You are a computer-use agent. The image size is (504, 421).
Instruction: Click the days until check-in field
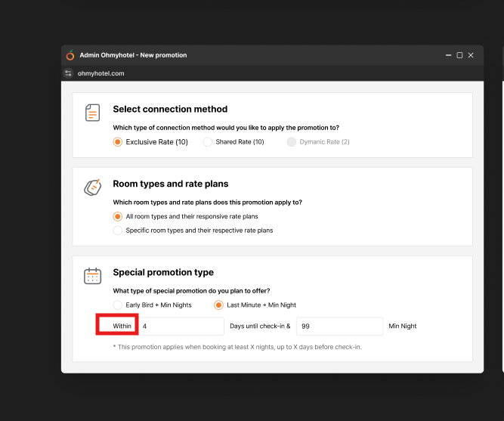[x=181, y=327]
